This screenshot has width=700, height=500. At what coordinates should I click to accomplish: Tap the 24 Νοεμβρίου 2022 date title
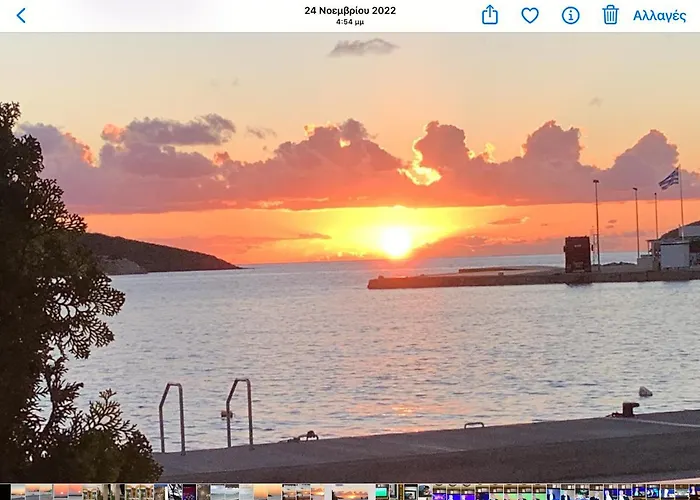[x=350, y=10]
